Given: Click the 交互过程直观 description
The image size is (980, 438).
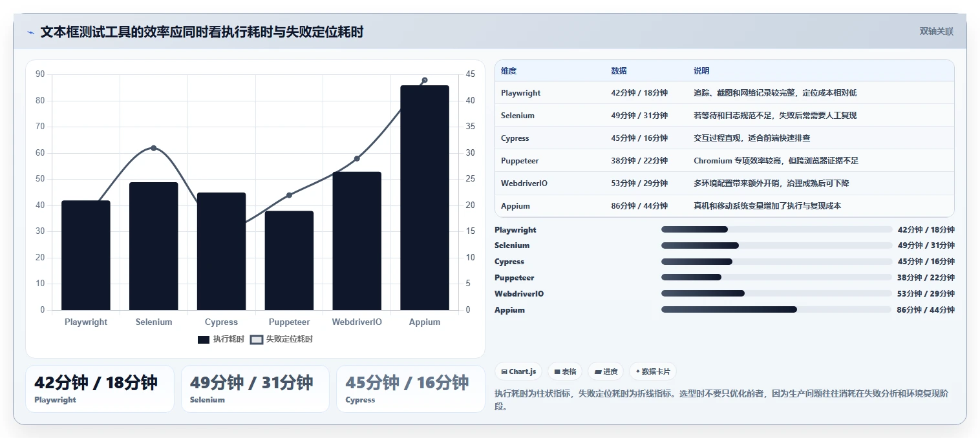Looking at the screenshot, I should click(x=752, y=138).
